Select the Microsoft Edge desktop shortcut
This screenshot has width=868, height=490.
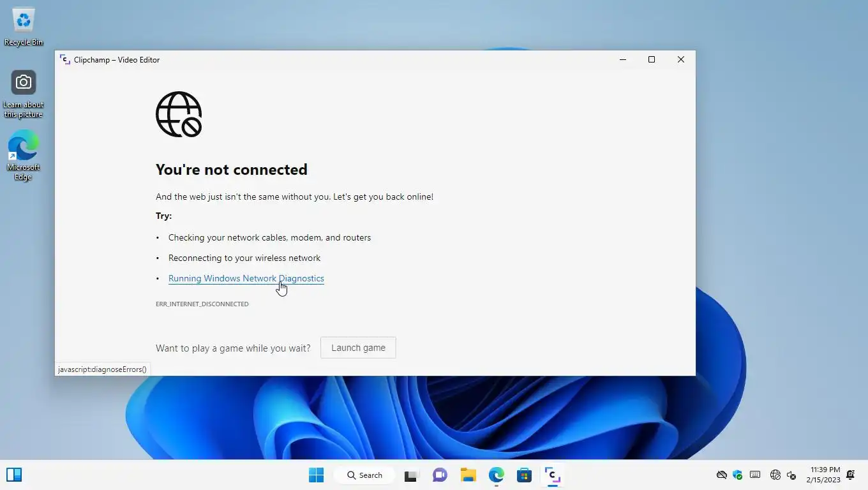click(24, 156)
